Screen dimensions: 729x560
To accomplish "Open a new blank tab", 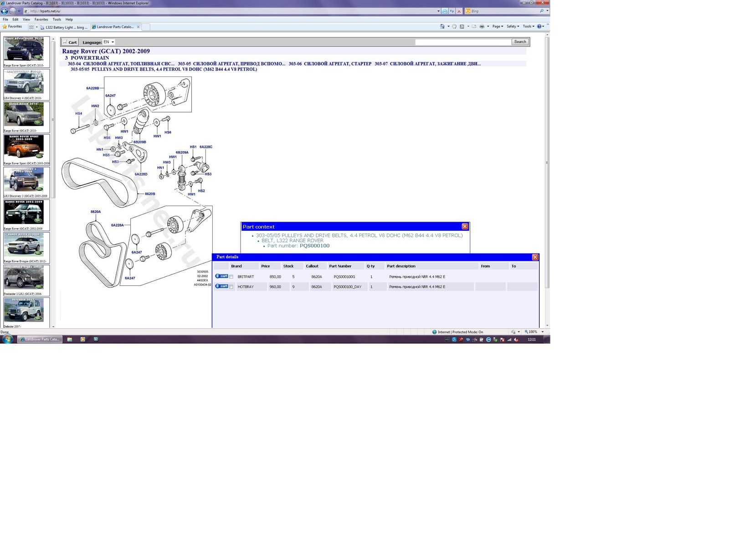I will [x=146, y=27].
